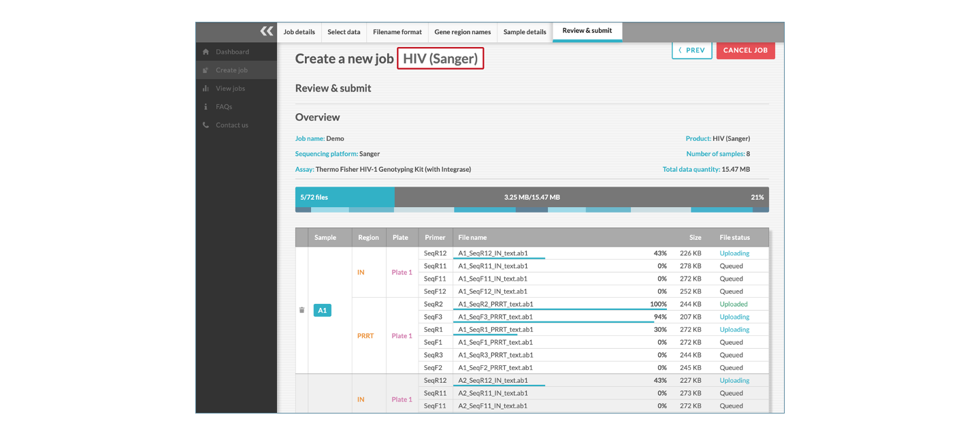This screenshot has width=980, height=436.
Task: Open FAQs in sidebar
Action: [236, 107]
